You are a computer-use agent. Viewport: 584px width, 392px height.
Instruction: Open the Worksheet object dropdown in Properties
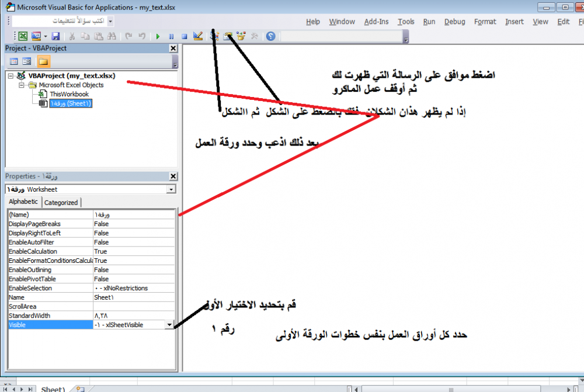coord(171,189)
